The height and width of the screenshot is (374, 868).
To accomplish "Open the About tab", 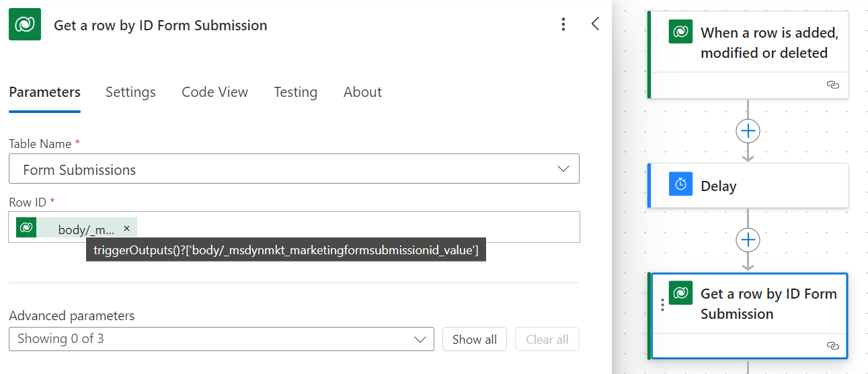I will click(x=362, y=92).
